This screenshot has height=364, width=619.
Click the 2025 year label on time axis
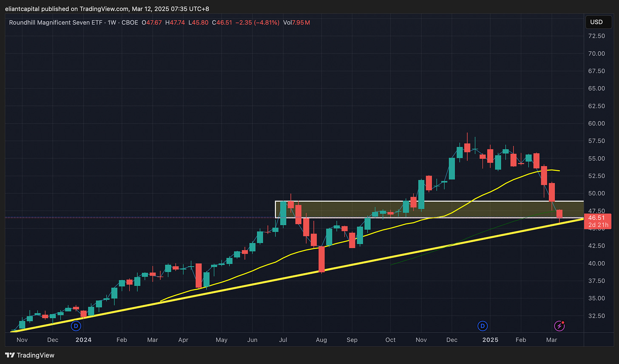(x=490, y=340)
